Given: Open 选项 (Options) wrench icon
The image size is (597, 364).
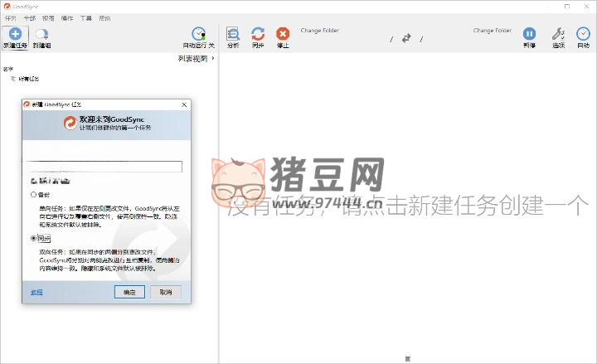Looking at the screenshot, I should 558,34.
